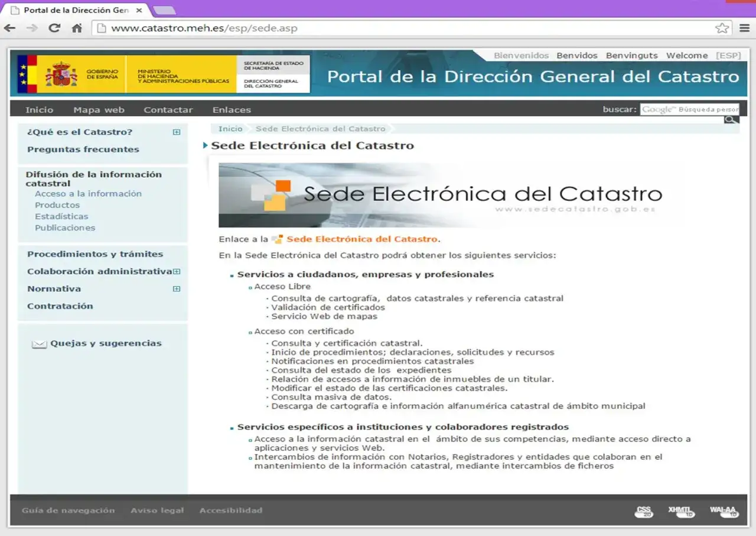Viewport: 756px width, 536px height.
Task: Click the Sede Electrónica del Catastro orange link
Action: [x=362, y=239]
